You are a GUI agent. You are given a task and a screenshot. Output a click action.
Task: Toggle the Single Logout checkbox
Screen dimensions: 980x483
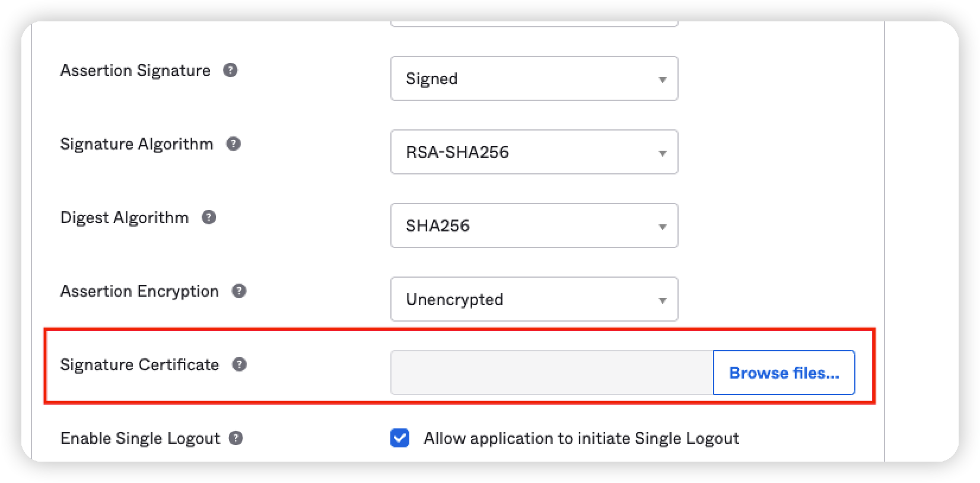click(x=400, y=438)
